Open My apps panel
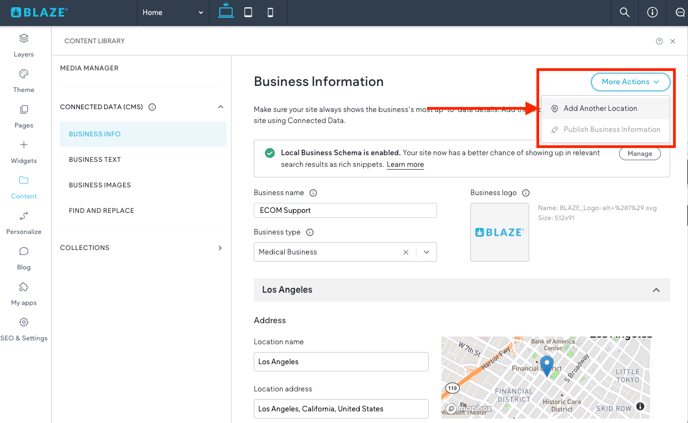The width and height of the screenshot is (688, 423). coord(24,293)
